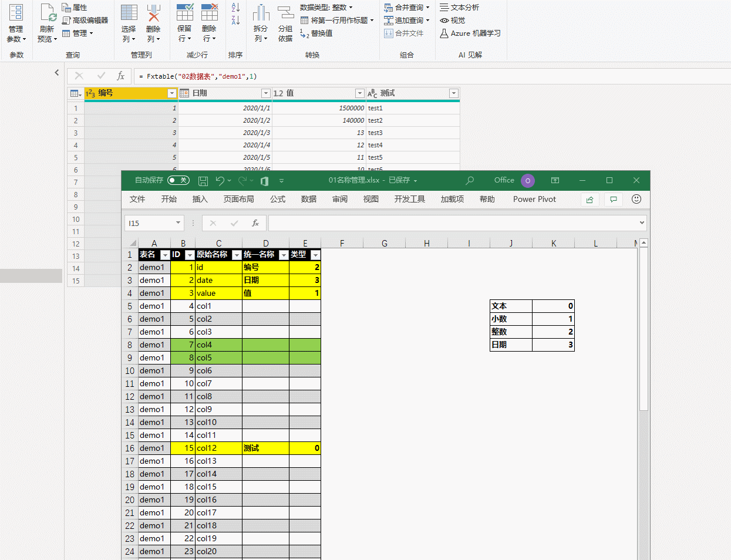Click Properties icon in query group
This screenshot has height=560, width=731.
point(66,7)
